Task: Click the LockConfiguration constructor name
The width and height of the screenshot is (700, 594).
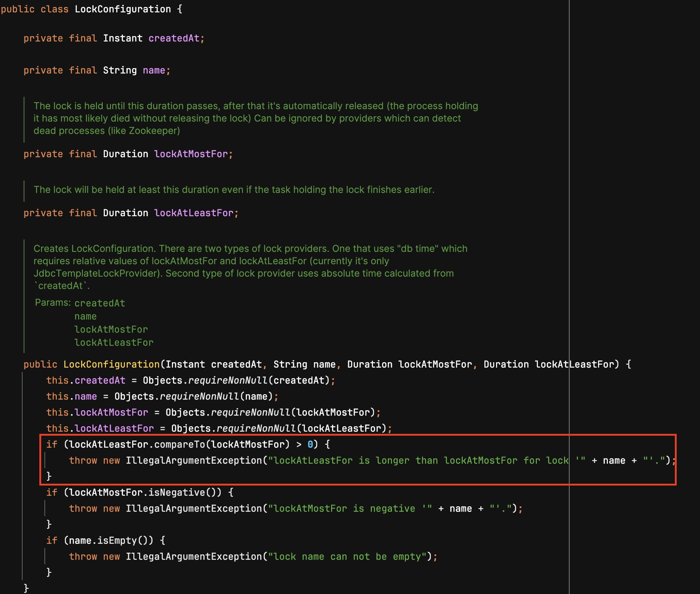Action: (x=111, y=364)
